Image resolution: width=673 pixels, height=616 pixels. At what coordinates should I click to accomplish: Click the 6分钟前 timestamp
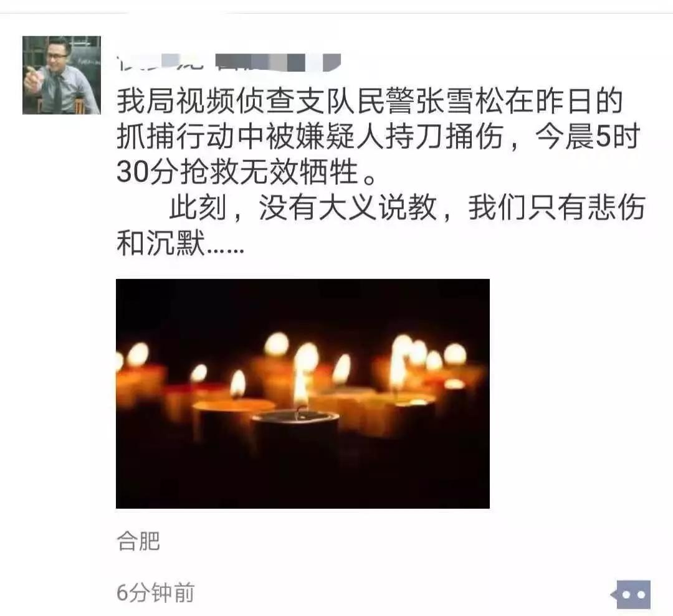[155, 593]
